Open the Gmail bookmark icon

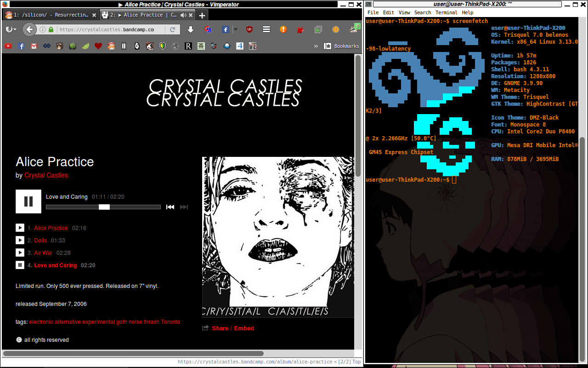(x=34, y=46)
